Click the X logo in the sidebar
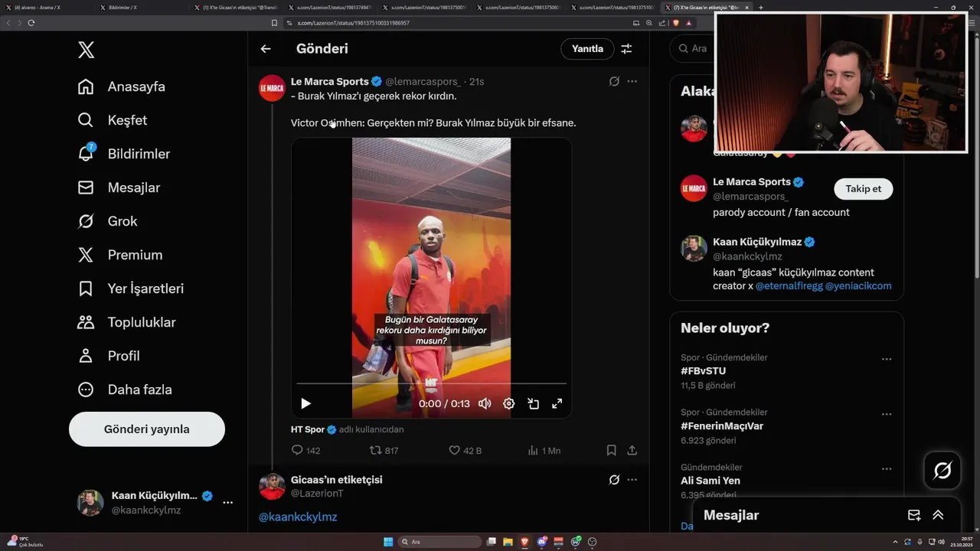 pyautogui.click(x=86, y=51)
